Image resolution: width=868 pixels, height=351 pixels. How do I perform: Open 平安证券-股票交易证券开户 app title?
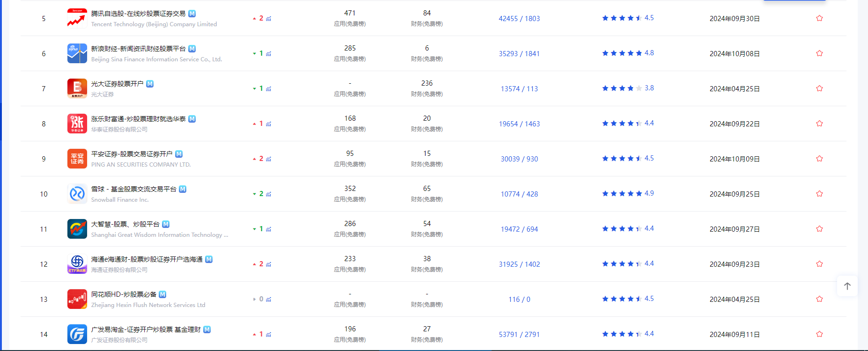click(132, 154)
